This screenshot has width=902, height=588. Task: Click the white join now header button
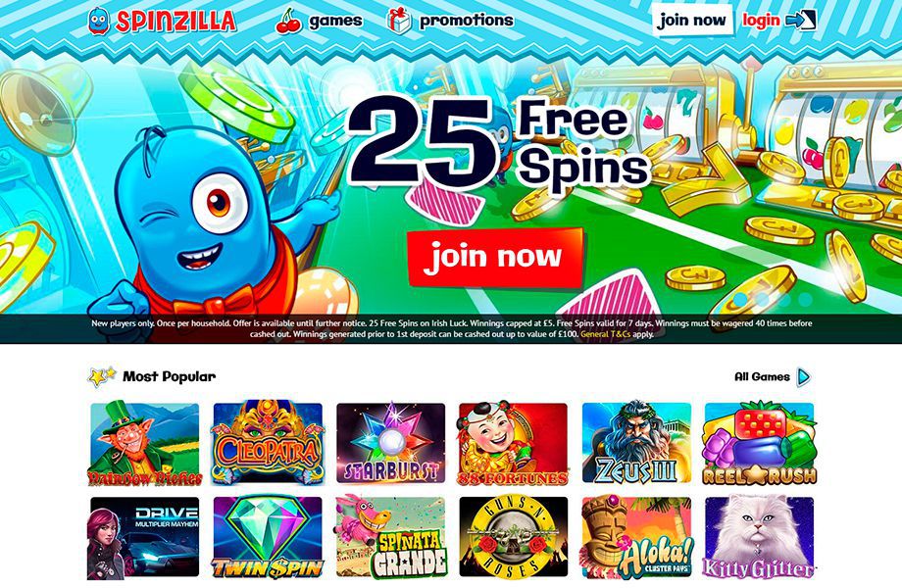pyautogui.click(x=692, y=21)
